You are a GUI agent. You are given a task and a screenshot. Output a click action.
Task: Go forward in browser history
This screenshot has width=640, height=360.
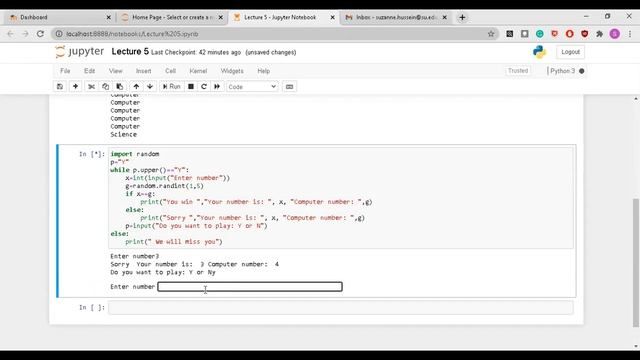pos(25,34)
